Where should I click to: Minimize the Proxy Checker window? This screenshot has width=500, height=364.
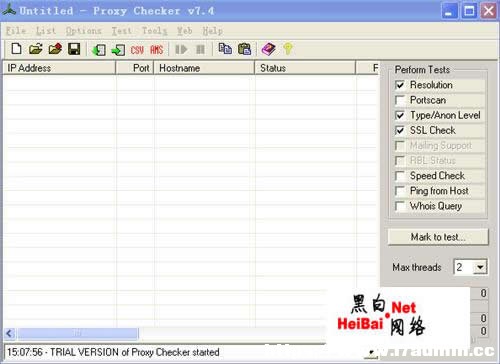click(x=449, y=11)
